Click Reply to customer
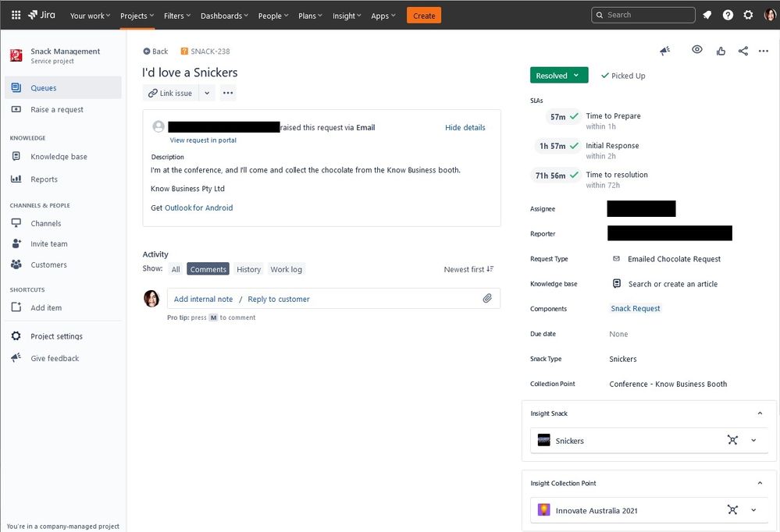The image size is (780, 532). (x=279, y=299)
